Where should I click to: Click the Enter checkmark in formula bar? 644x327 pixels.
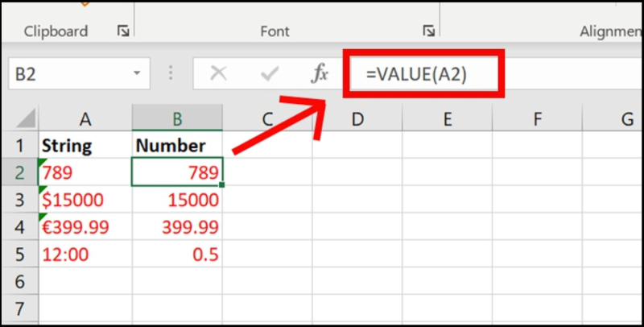[268, 74]
